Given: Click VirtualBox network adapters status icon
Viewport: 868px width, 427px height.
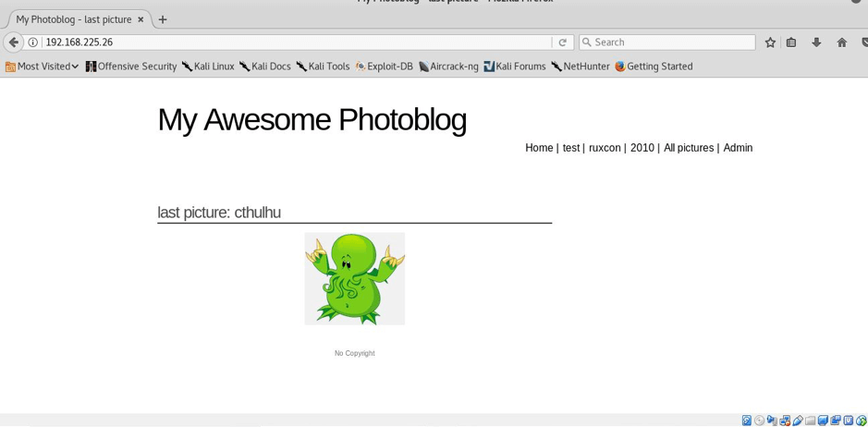Looking at the screenshot, I should [785, 421].
